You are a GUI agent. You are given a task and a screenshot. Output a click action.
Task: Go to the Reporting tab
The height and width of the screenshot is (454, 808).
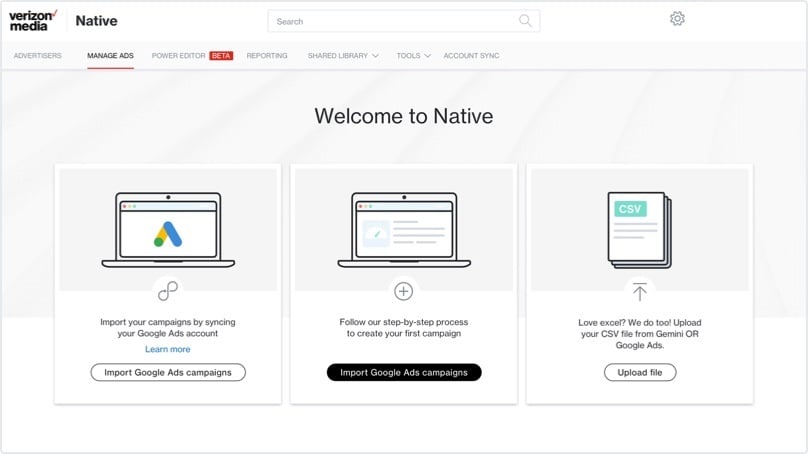click(x=267, y=56)
